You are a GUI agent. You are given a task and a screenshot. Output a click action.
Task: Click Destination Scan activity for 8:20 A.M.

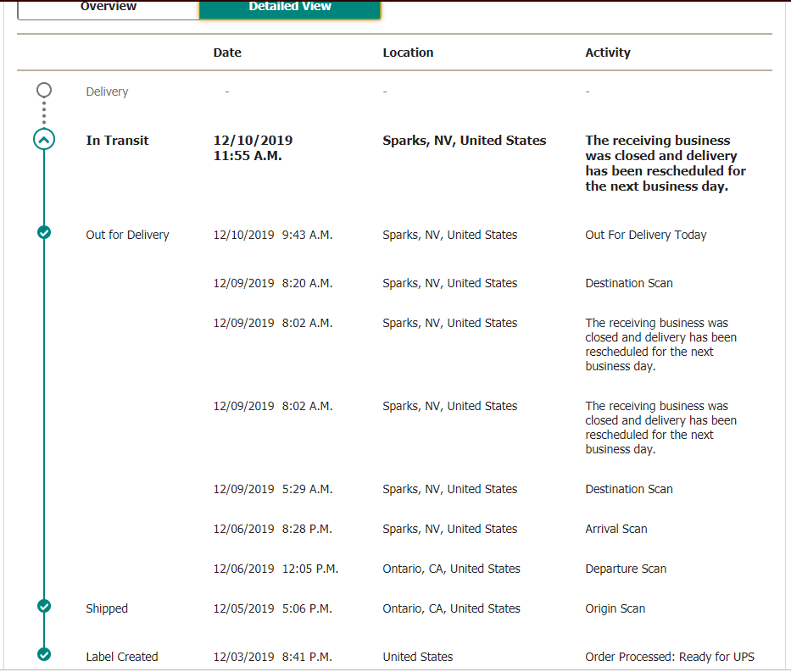628,283
